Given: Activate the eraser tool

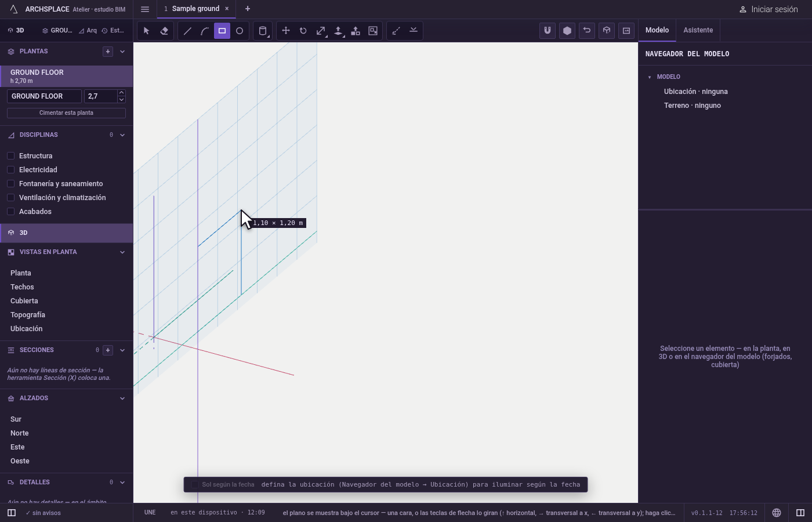Looking at the screenshot, I should (x=164, y=31).
